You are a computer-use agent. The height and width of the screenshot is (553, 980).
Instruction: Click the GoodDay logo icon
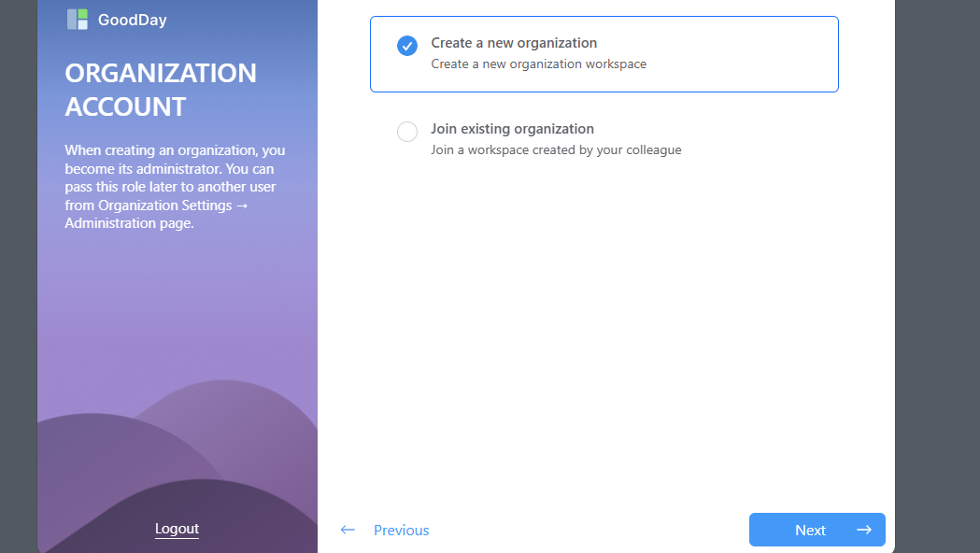(77, 20)
